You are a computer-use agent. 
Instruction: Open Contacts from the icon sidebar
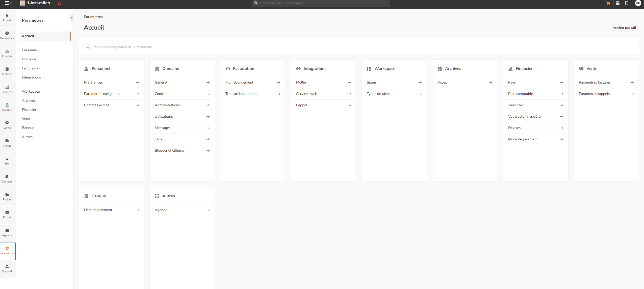[x=7, y=179]
